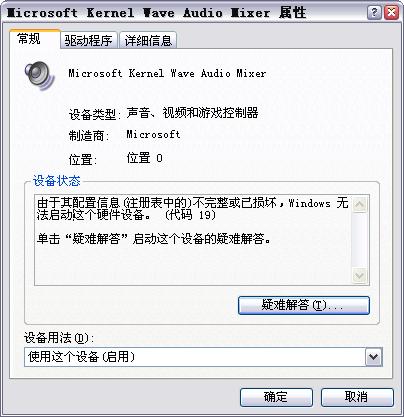Click the question mark help button
This screenshot has height=417, width=404.
click(374, 13)
